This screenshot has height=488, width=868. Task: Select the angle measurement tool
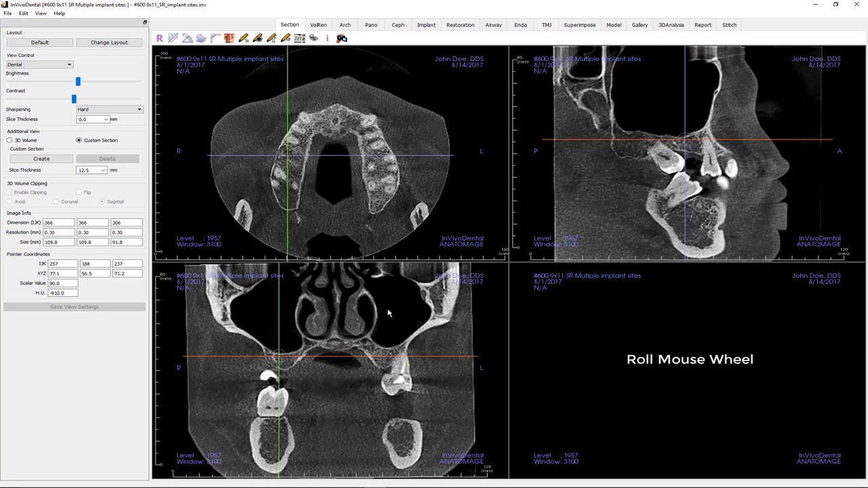tap(187, 39)
